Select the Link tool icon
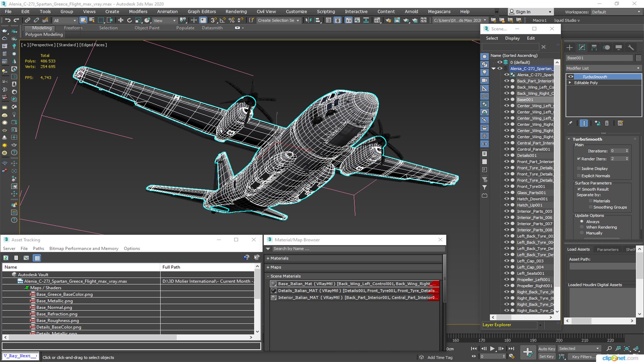Screen dimensions: 644x362 (x=28, y=20)
